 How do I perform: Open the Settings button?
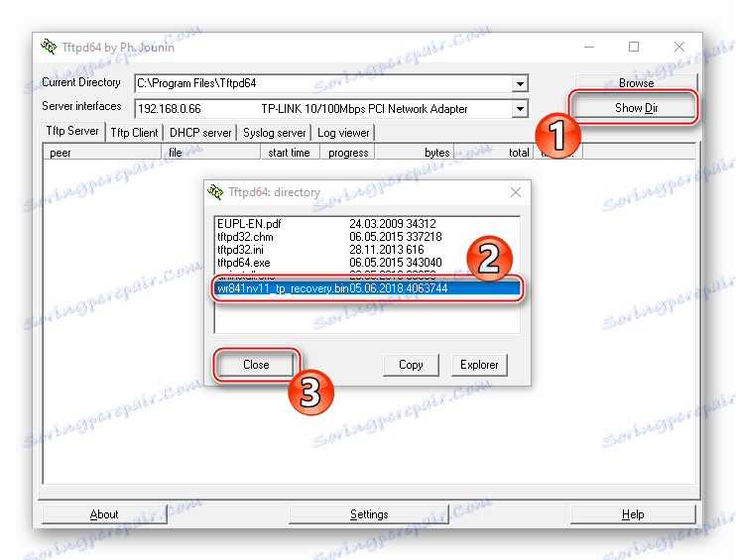pos(369,514)
